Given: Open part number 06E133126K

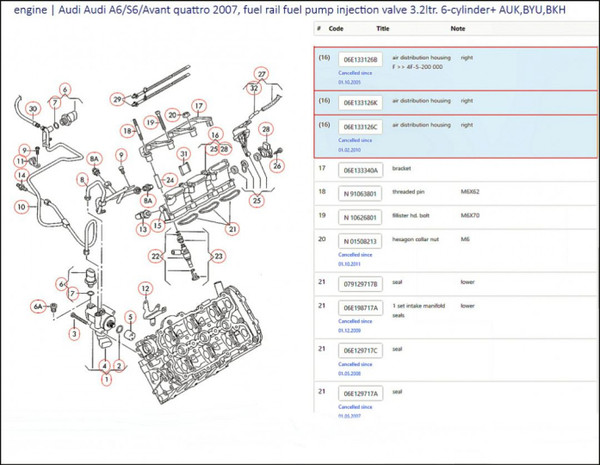Looking at the screenshot, I should pos(359,103).
